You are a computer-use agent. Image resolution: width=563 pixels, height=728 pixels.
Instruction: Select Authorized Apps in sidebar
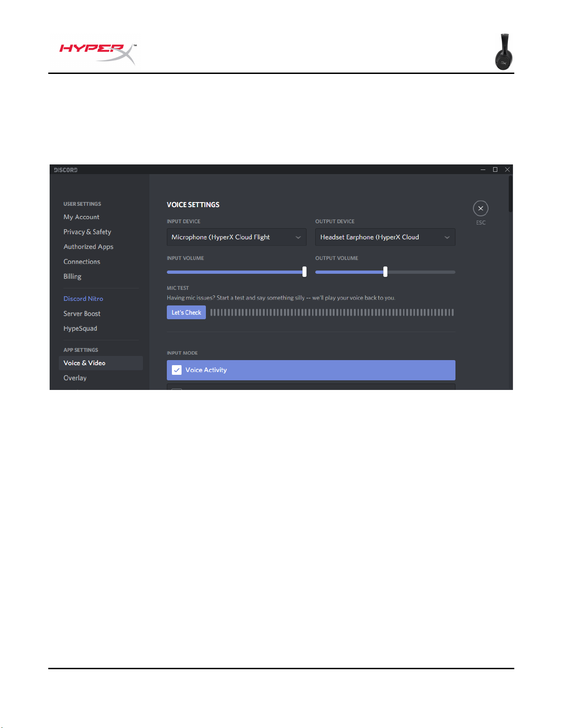click(88, 247)
